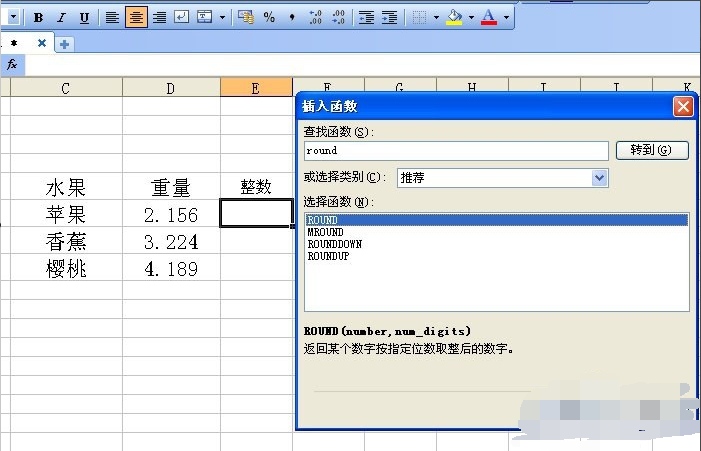Image resolution: width=701 pixels, height=451 pixels.
Task: Toggle underline formatting
Action: (84, 17)
